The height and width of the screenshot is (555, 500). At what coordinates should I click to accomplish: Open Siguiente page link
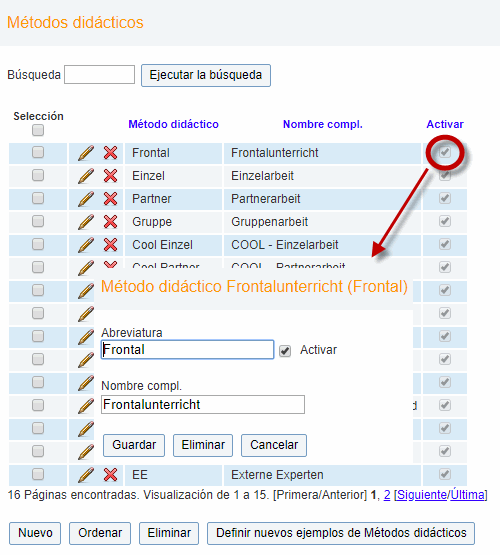(x=422, y=495)
